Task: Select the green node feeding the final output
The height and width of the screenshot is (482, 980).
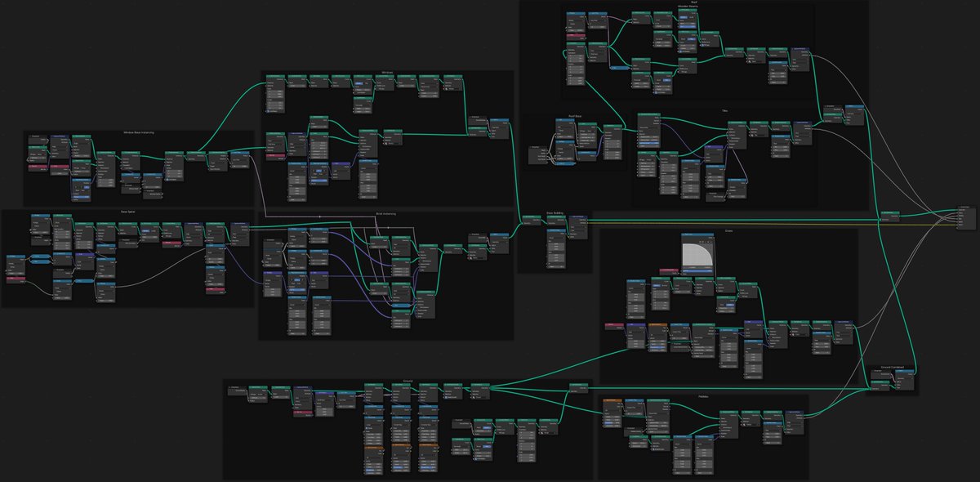Action: (890, 215)
